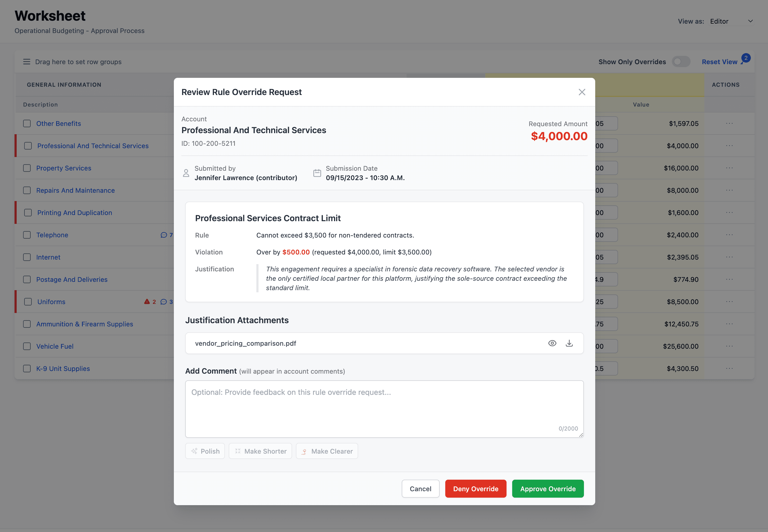Select the Polish AI writing tool

point(205,451)
